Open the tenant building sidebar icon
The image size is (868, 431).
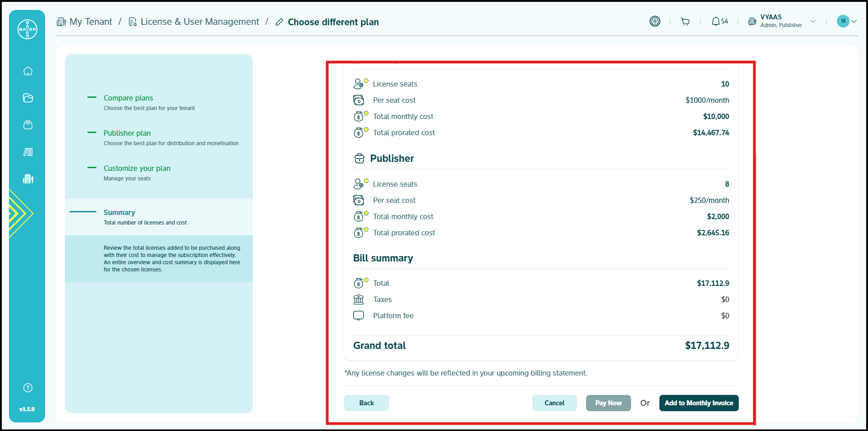coord(28,179)
